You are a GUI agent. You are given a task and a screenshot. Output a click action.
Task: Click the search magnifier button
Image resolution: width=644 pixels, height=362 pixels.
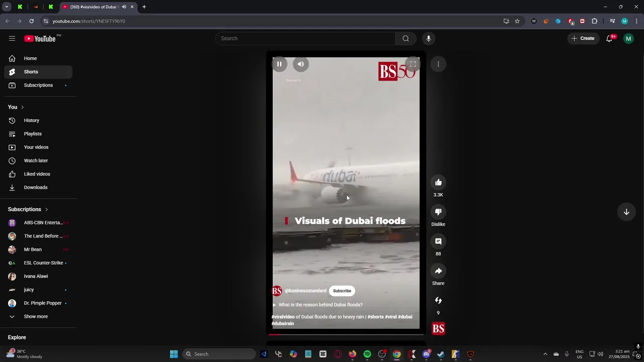pyautogui.click(x=406, y=38)
